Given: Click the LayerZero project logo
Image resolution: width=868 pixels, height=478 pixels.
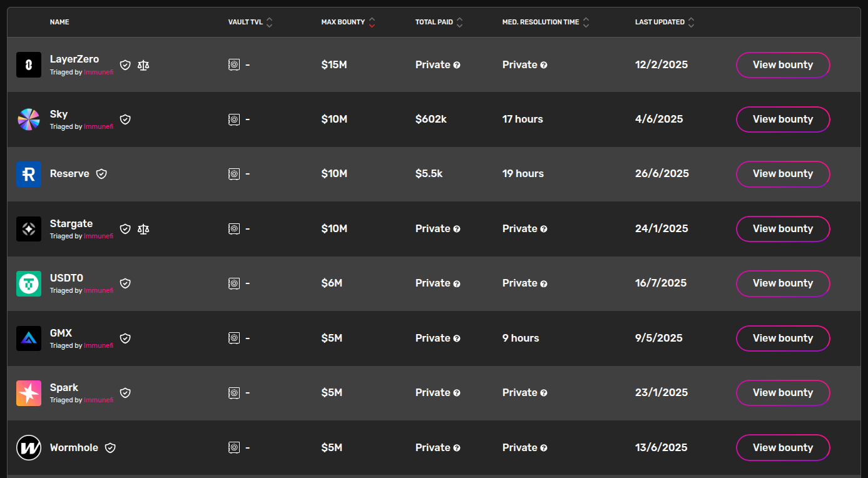Looking at the screenshot, I should [x=29, y=64].
